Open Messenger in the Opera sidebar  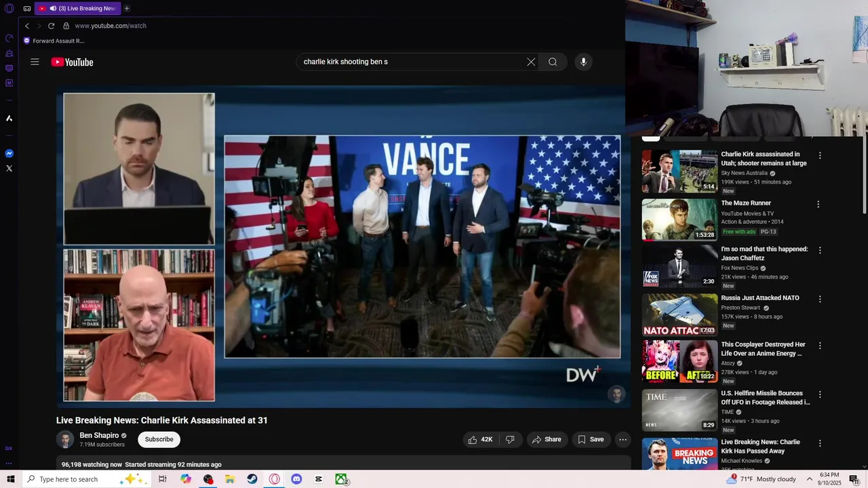tap(9, 153)
